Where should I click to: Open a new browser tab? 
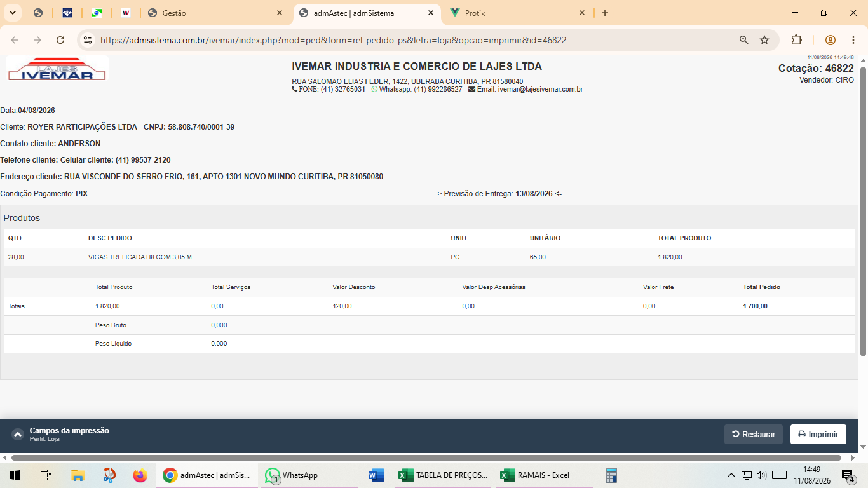[605, 13]
